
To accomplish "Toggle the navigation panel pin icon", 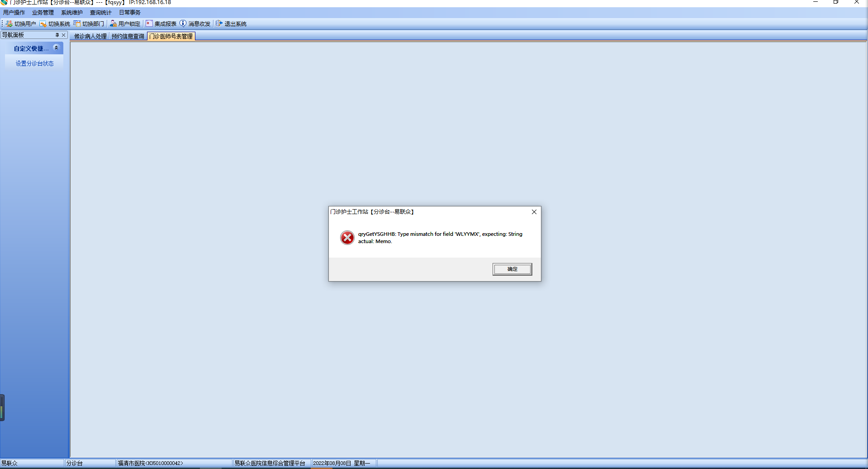I will point(57,35).
